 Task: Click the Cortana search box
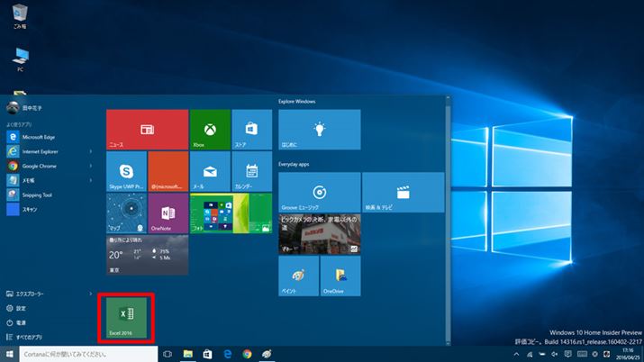[90, 355]
